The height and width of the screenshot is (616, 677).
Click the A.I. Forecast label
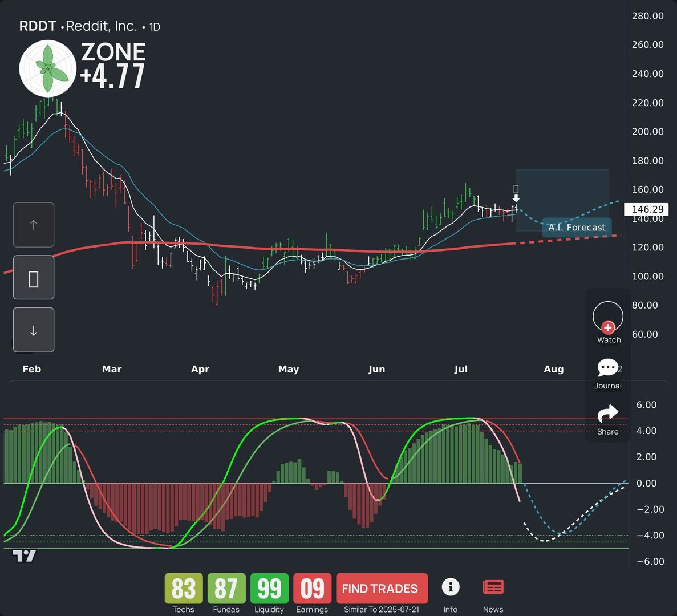(x=577, y=227)
